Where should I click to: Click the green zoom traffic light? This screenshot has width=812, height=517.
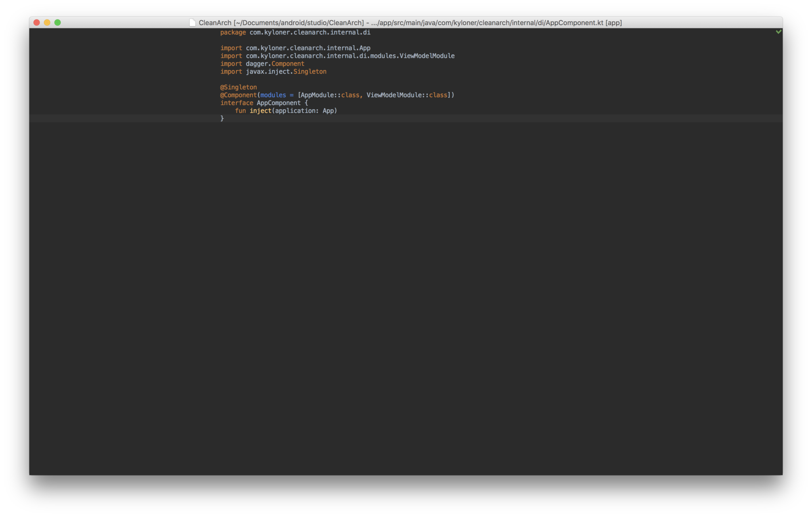click(58, 23)
